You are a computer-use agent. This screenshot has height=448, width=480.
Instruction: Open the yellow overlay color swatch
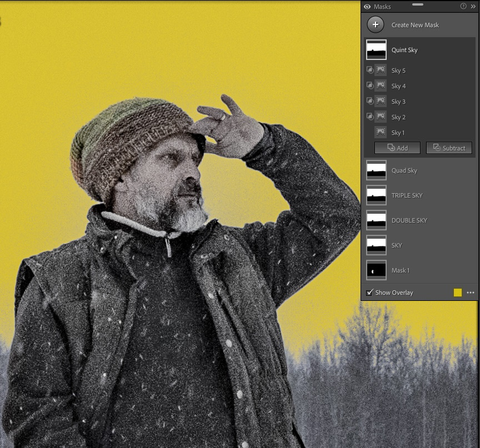458,293
